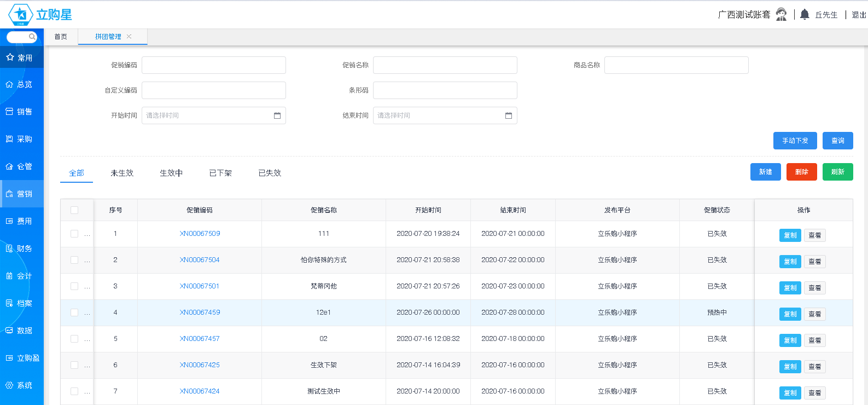
Task: Select the checkbox for row 4
Action: point(74,313)
